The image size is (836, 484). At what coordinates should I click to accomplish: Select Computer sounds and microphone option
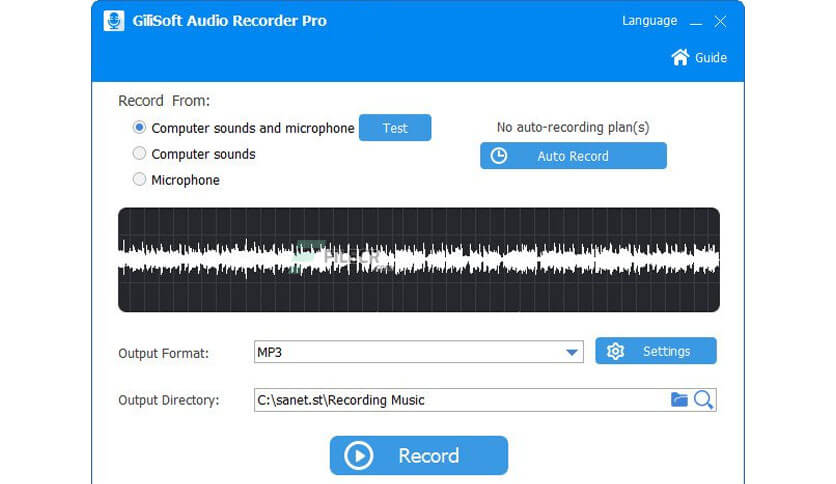pyautogui.click(x=140, y=128)
